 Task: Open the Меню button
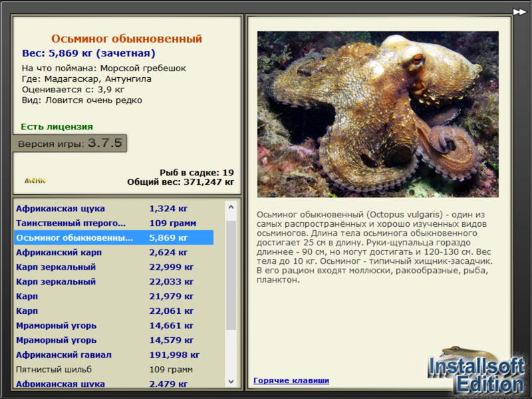click(35, 180)
